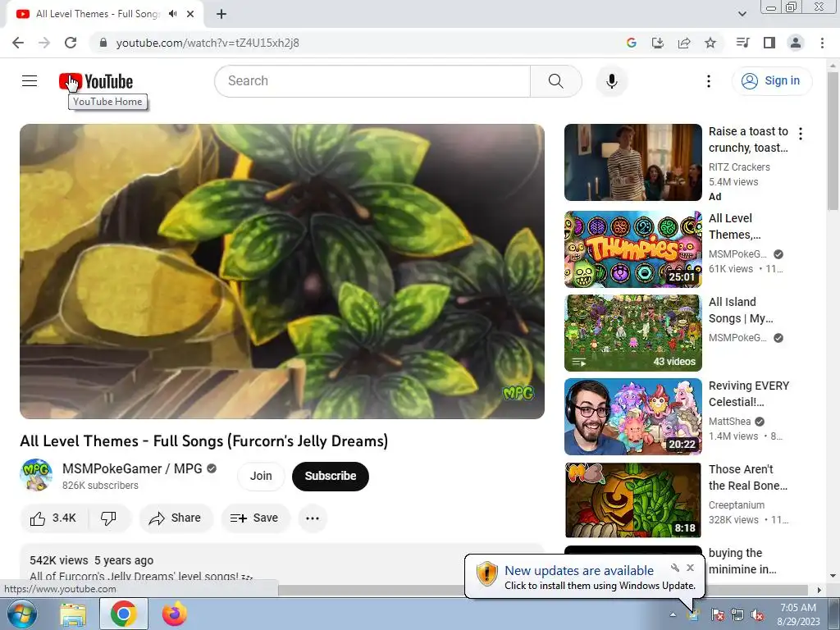Open Google search icon in address bar
This screenshot has height=630, width=840.
tap(632, 43)
